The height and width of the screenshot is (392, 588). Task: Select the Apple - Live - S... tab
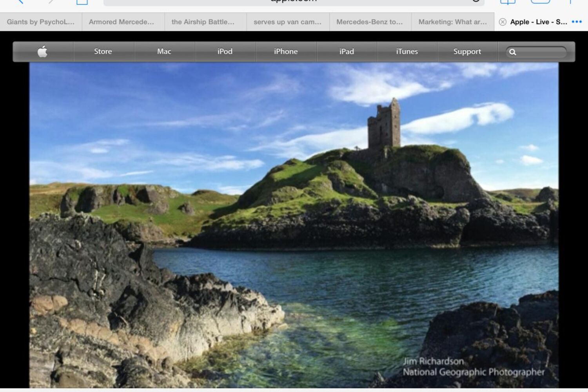coord(539,22)
